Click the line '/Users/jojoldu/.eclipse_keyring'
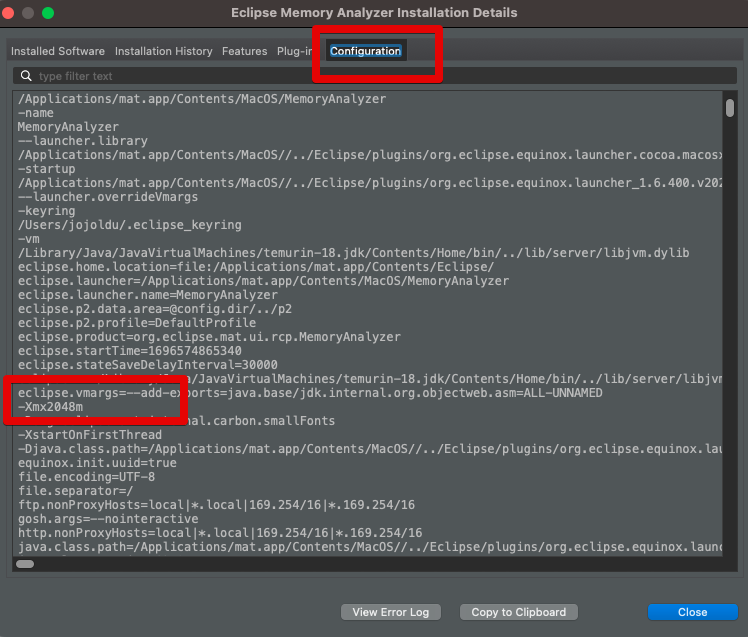The image size is (748, 637). pos(130,225)
